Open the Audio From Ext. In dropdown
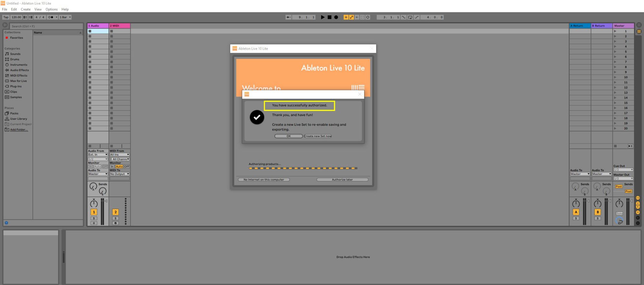This screenshot has height=285, width=644. [98, 155]
